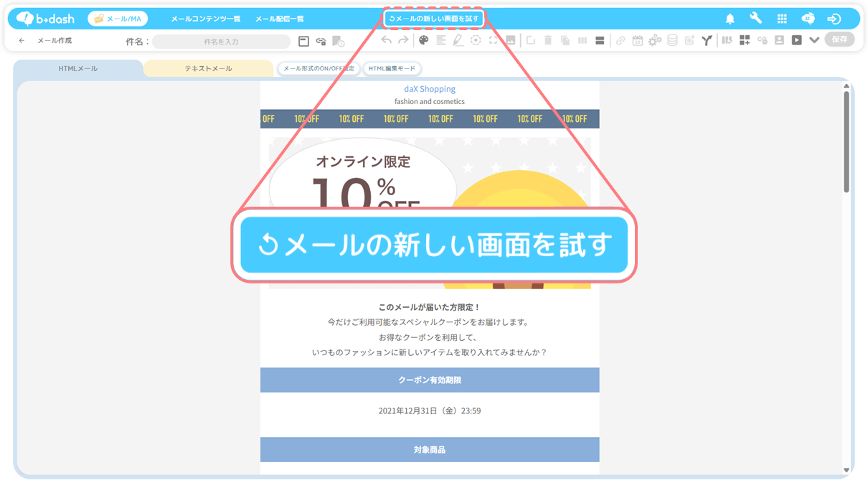The image size is (868, 488).
Task: Expand the downward chevron in toolbar
Action: [x=813, y=41]
